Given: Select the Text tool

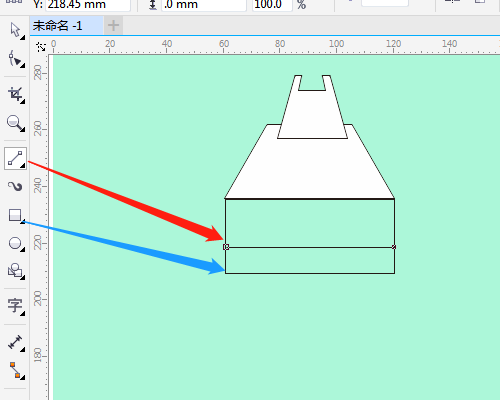Looking at the screenshot, I should pos(15,305).
